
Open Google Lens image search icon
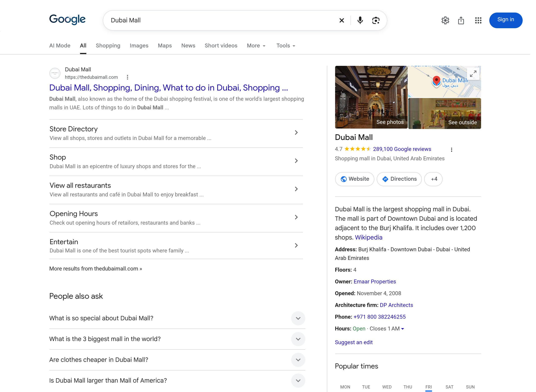[x=376, y=20]
